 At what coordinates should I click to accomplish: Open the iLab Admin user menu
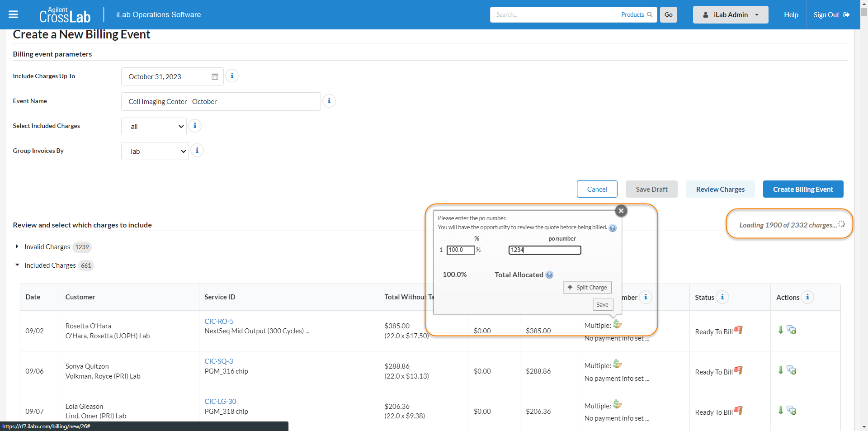pos(730,14)
